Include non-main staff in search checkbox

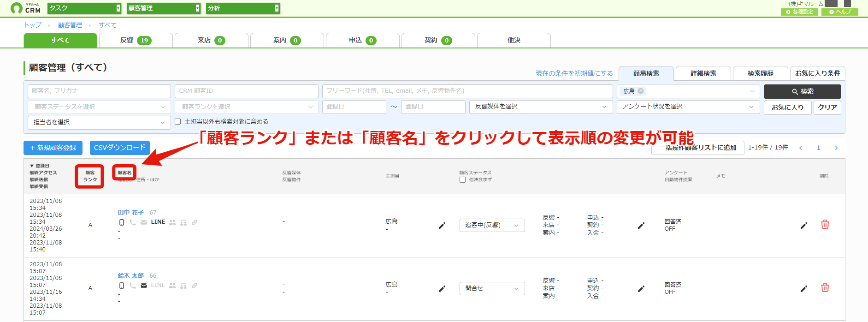[x=177, y=122]
